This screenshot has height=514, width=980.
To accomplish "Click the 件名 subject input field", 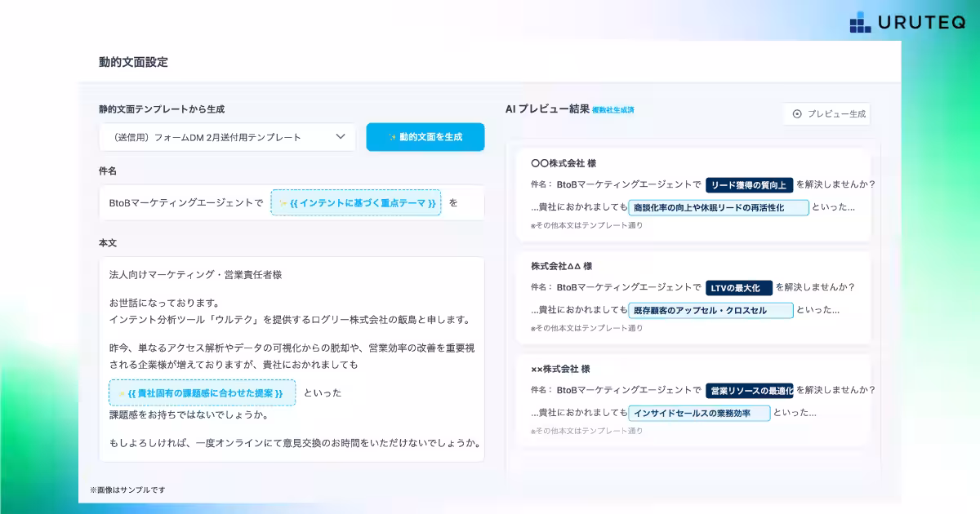I will click(x=292, y=202).
